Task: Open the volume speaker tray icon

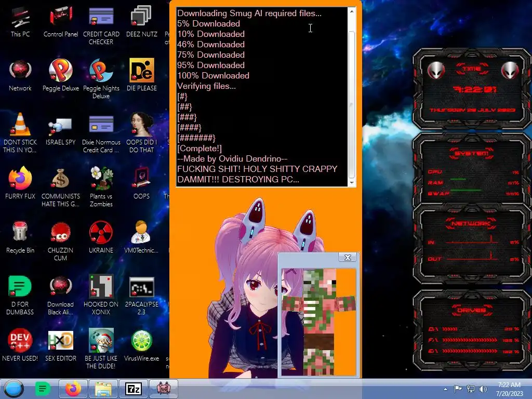Action: tap(483, 389)
